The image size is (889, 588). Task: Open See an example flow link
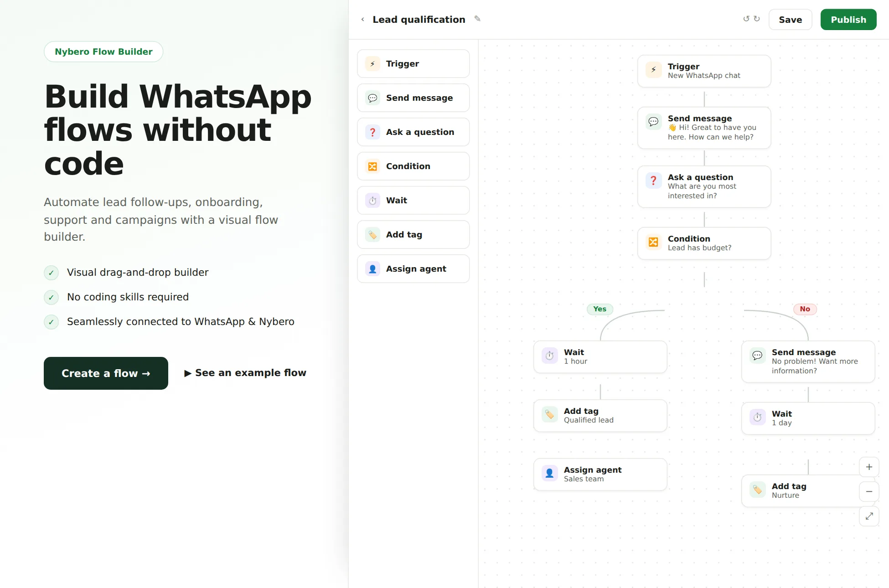pos(245,373)
